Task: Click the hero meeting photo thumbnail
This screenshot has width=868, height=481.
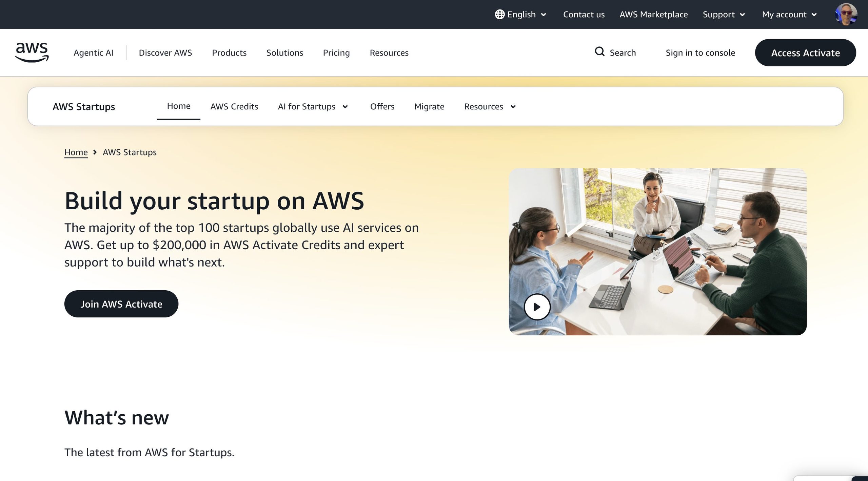Action: 657,252
